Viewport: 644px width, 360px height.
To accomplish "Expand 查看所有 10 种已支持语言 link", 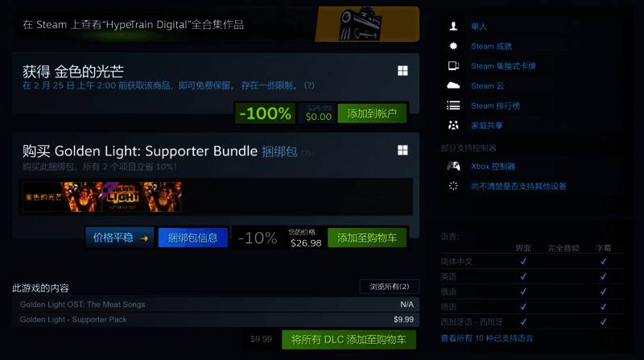I will pos(487,338).
